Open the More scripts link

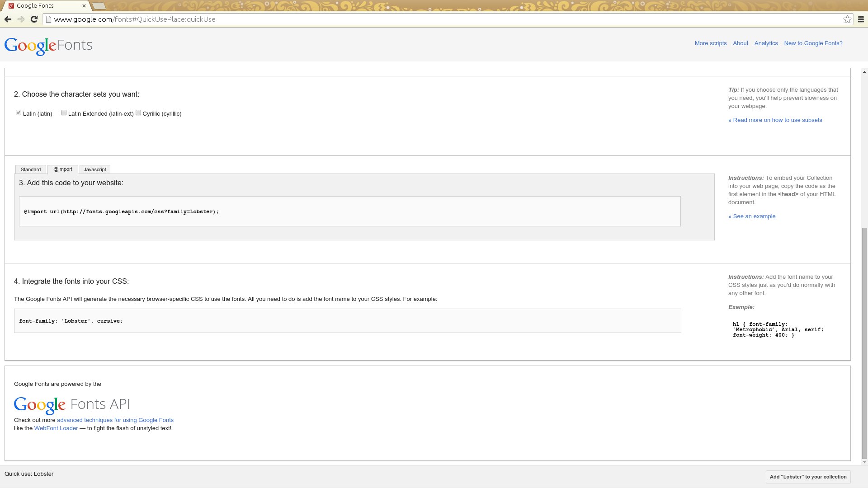711,43
